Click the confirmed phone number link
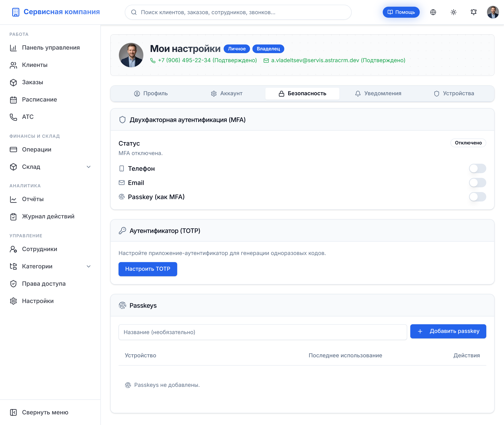 203,60
